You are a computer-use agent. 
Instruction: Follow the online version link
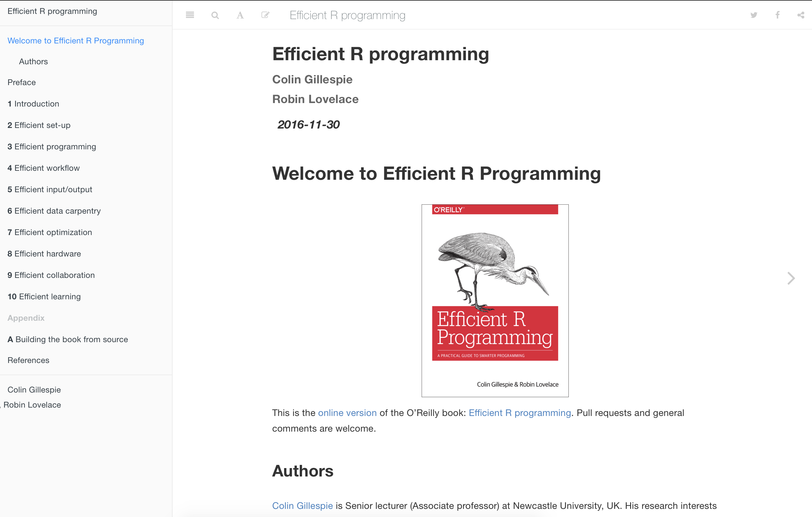point(347,413)
